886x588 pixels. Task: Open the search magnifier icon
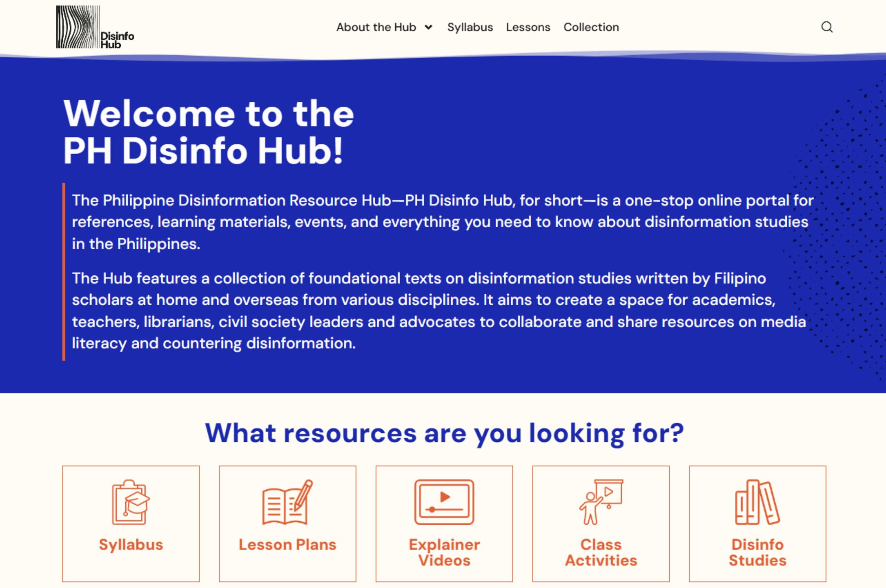(827, 27)
